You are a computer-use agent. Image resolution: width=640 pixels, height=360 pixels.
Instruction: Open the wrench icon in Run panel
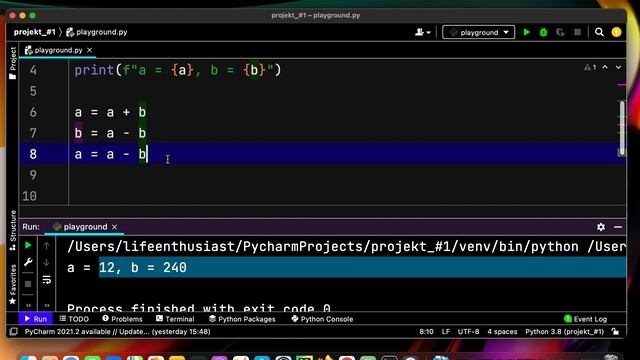pos(28,262)
